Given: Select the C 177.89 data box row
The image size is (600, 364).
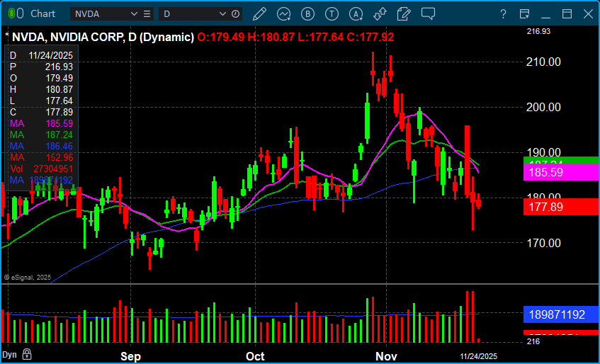Looking at the screenshot, I should pos(41,112).
